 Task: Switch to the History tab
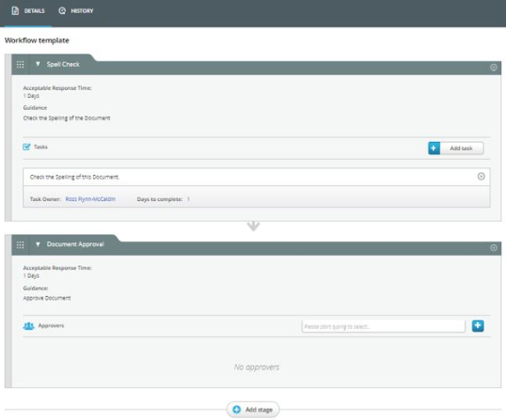76,11
